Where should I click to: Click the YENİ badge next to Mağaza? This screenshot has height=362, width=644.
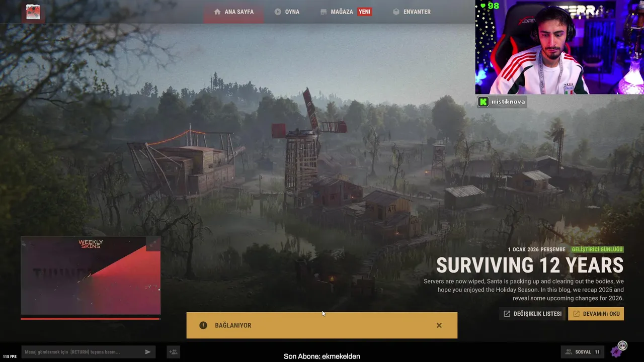365,12
